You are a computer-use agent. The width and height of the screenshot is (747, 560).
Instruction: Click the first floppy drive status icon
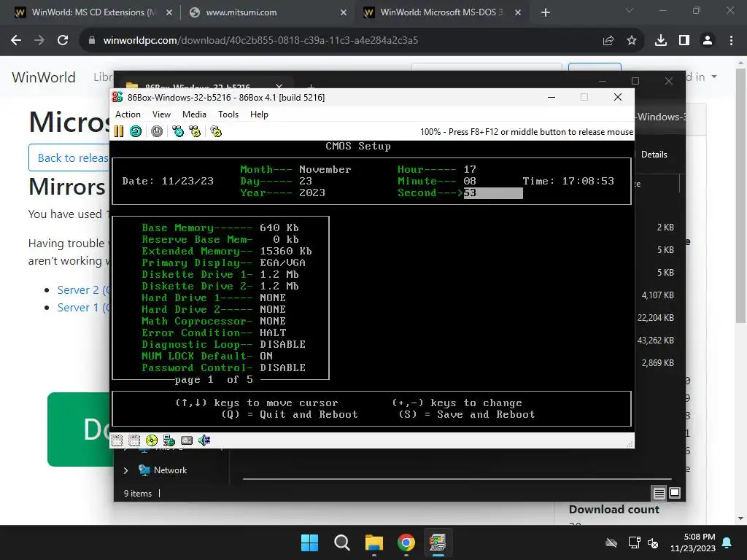pos(117,440)
